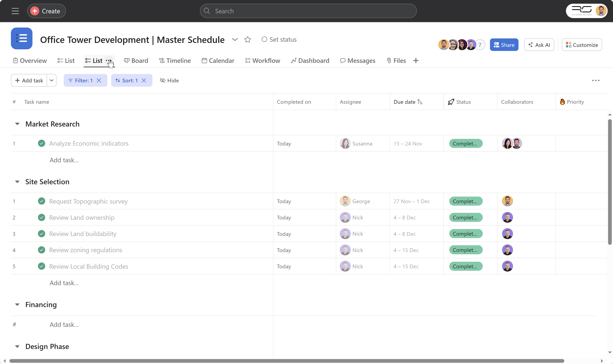Open the Dashboard tab
This screenshot has height=364, width=613.
(x=310, y=61)
